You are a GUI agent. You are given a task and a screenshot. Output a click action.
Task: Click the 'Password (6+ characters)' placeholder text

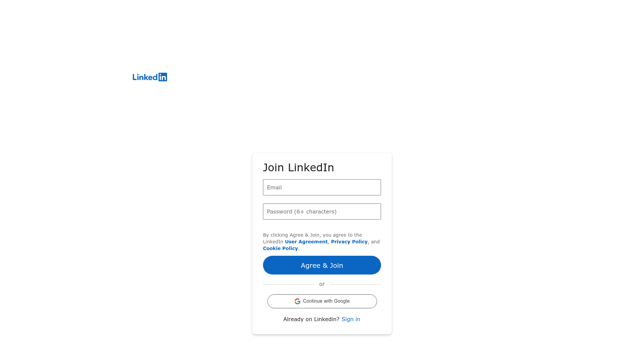click(302, 212)
